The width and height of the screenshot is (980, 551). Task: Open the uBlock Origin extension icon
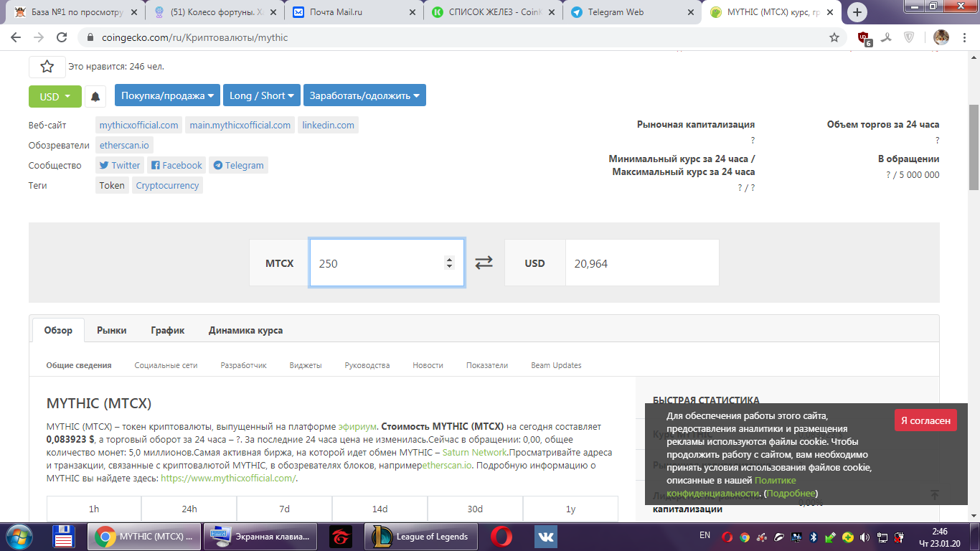(x=865, y=38)
